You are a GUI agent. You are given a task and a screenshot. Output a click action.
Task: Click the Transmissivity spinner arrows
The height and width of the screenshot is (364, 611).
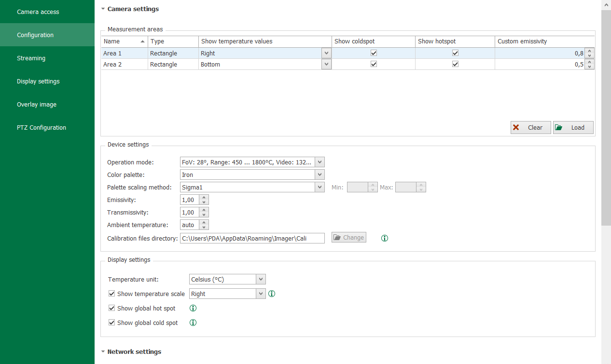click(204, 212)
